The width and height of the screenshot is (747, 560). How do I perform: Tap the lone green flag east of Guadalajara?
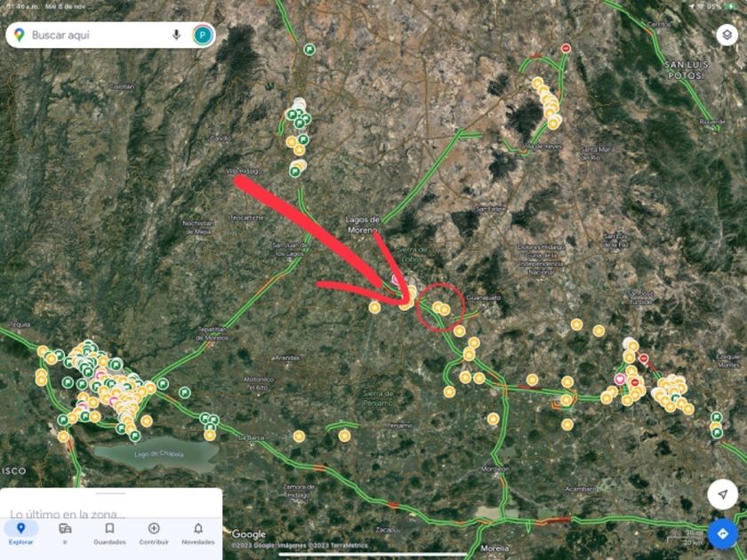[185, 392]
